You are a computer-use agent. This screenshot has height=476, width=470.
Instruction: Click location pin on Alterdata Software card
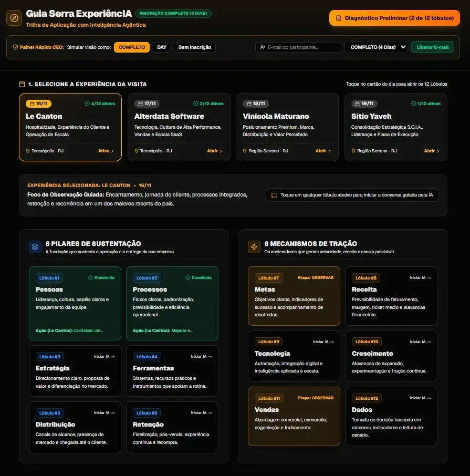pos(137,151)
